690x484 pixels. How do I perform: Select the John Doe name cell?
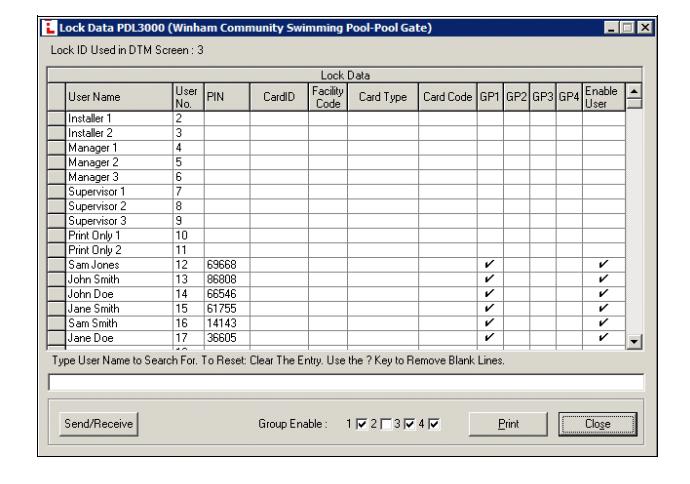119,293
